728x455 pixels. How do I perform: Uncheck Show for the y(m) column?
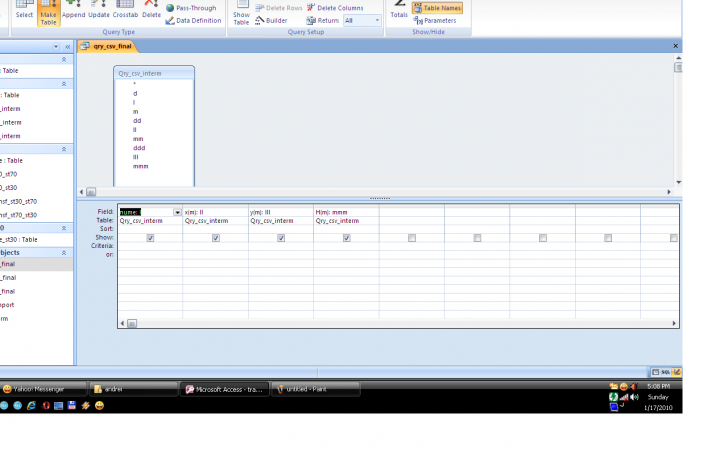[x=281, y=238]
